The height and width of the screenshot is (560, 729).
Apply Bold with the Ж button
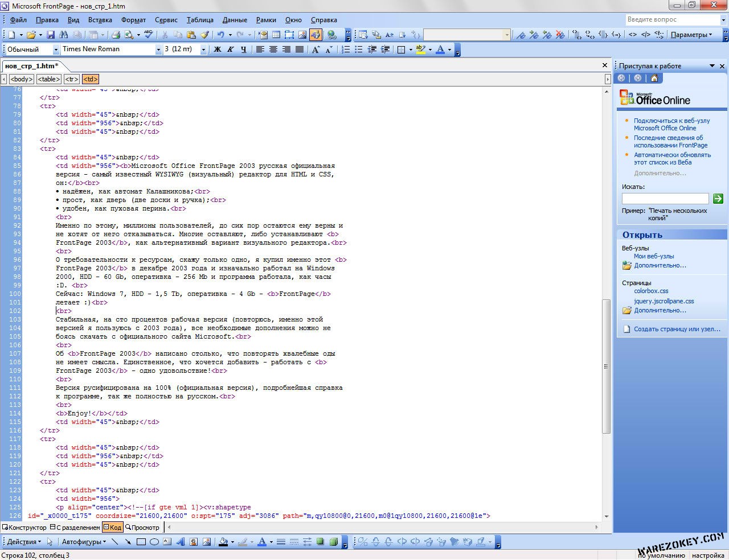click(x=218, y=50)
